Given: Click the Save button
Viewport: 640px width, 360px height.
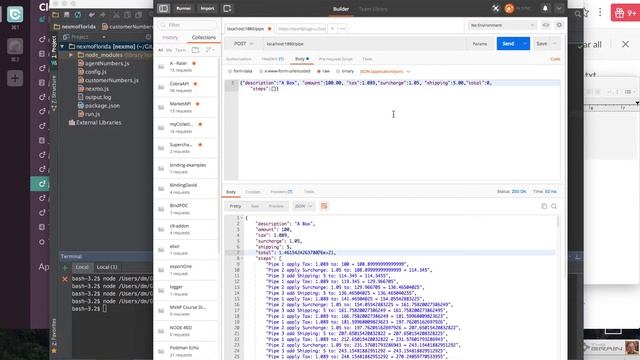Looking at the screenshot, I should click(x=542, y=44).
